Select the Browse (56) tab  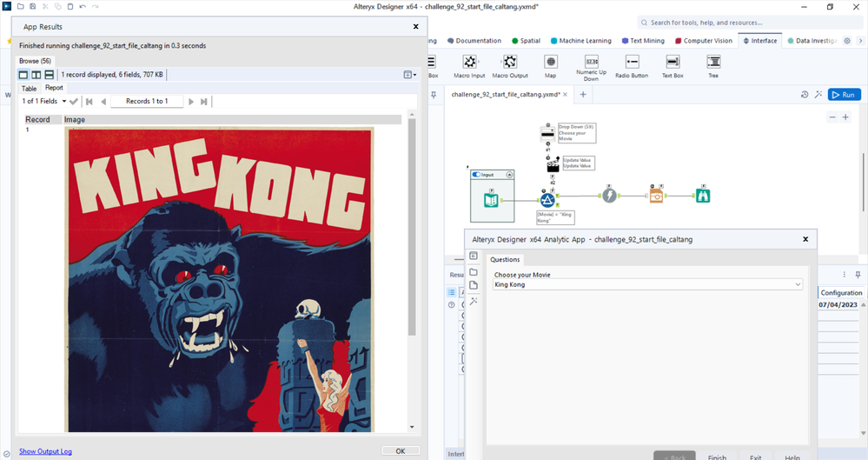click(35, 61)
